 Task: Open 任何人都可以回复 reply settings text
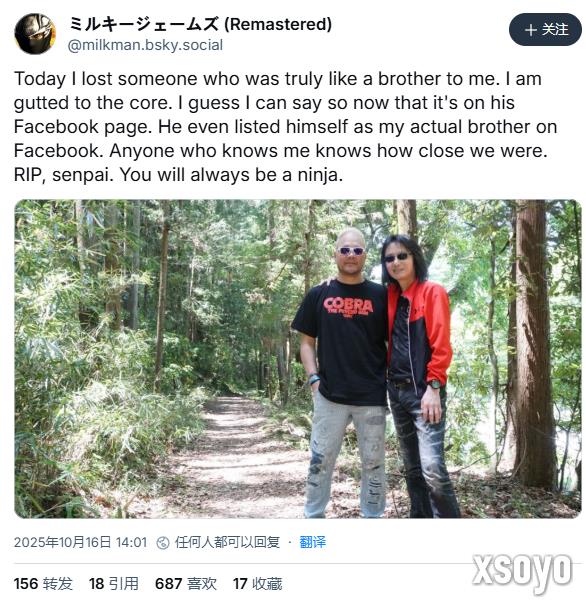click(x=227, y=542)
